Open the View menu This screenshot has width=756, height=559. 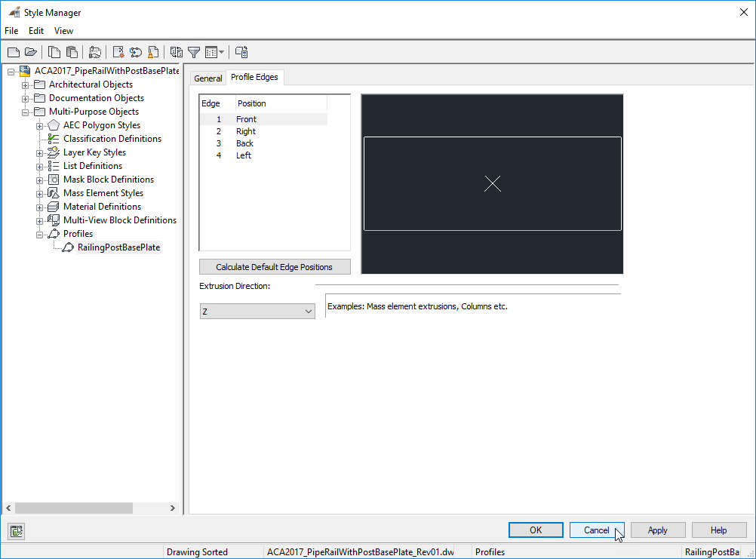click(63, 31)
